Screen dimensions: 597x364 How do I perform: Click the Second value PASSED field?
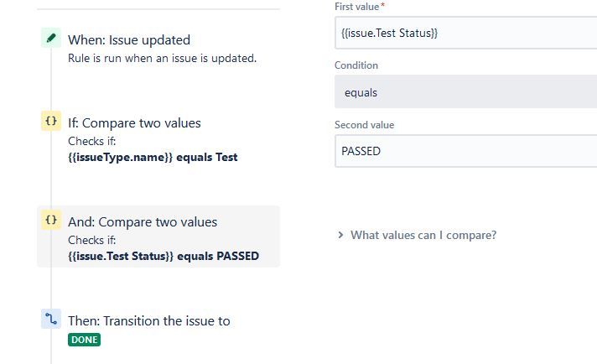click(x=465, y=151)
